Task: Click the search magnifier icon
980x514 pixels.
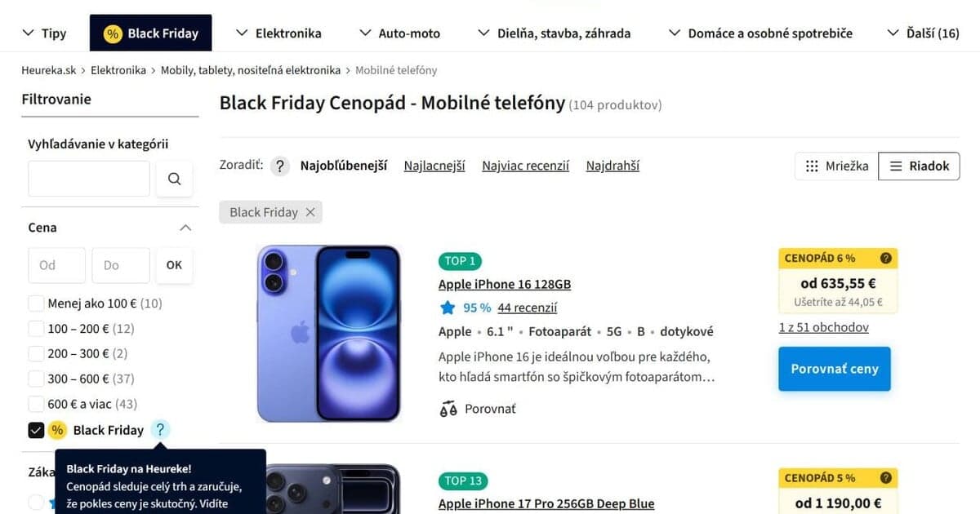Action: coord(174,178)
